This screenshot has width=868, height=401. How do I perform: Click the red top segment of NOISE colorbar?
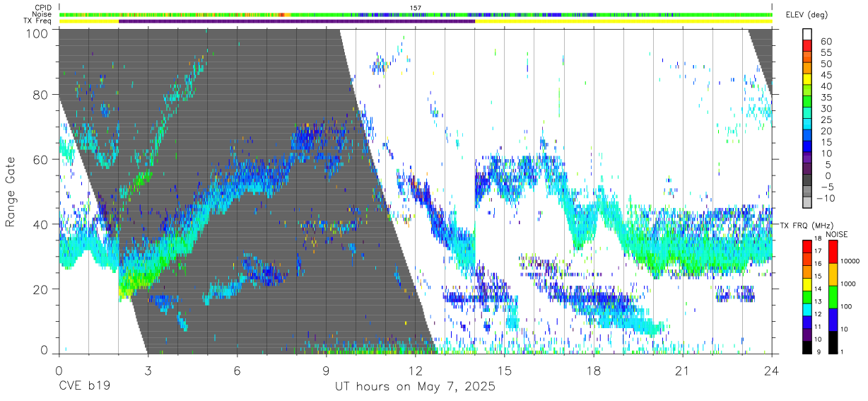point(833,252)
